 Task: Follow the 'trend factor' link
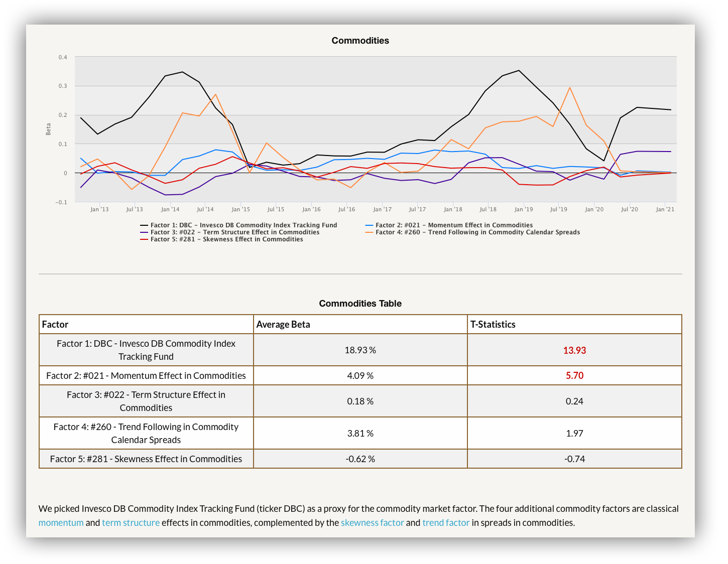[446, 523]
